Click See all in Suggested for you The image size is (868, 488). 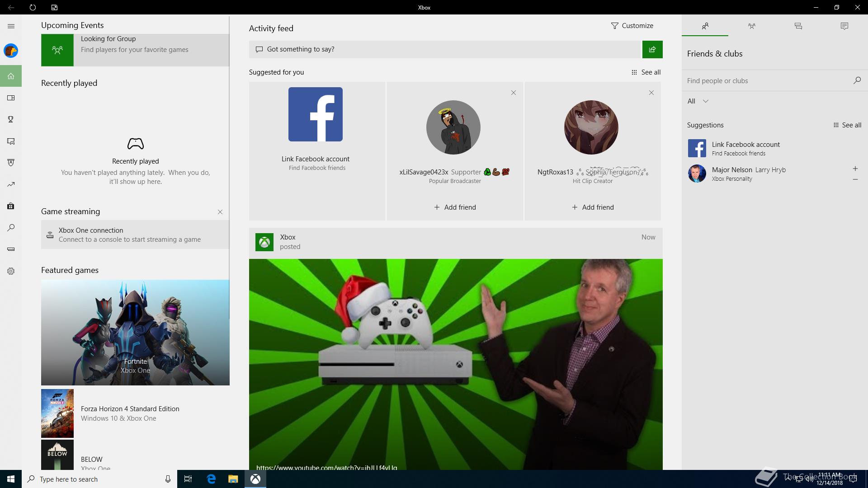646,72
